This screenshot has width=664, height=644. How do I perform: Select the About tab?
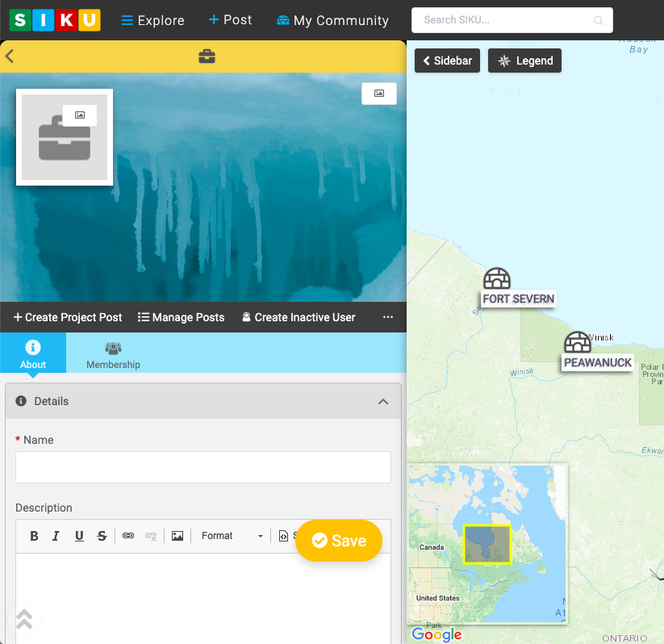[33, 355]
